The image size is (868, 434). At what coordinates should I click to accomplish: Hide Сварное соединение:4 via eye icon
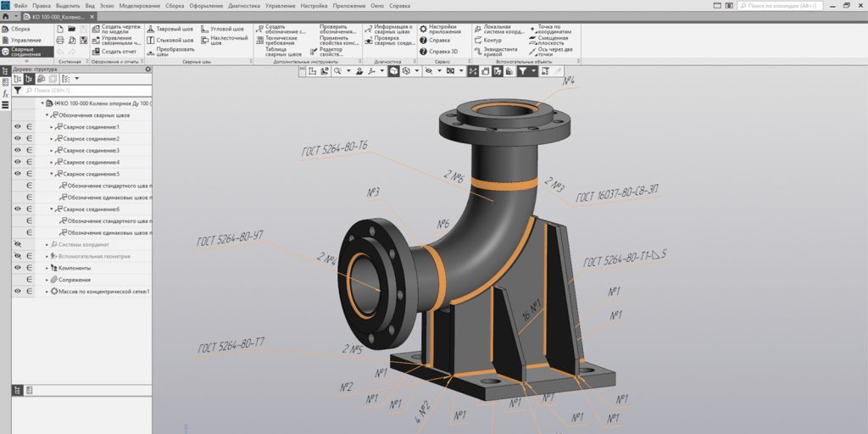point(18,162)
